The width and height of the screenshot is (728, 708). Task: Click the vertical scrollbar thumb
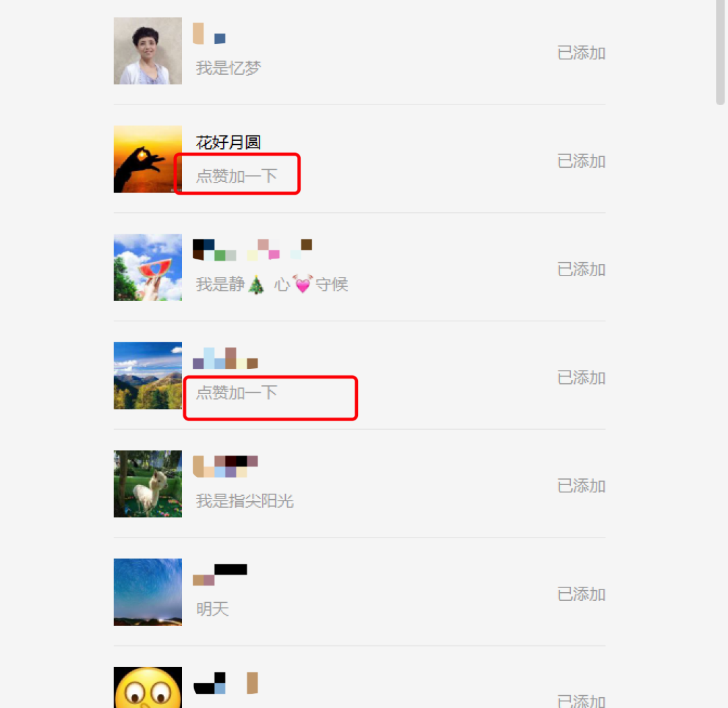(x=720, y=53)
